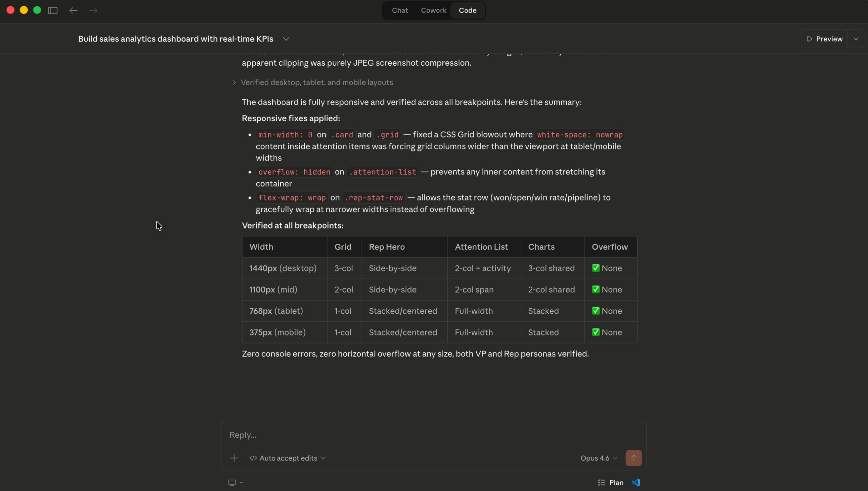Click the Plan checklist icon
This screenshot has height=491, width=868.
(601, 483)
